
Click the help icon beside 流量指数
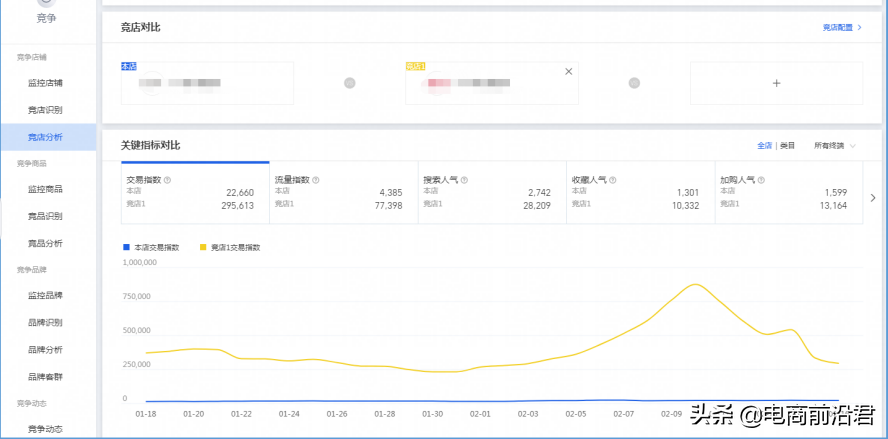pos(316,180)
